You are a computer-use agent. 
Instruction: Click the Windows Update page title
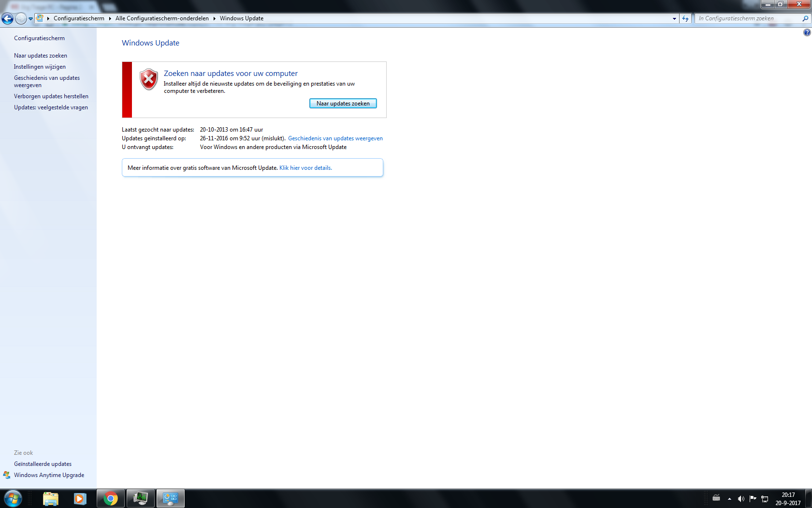[x=150, y=43]
